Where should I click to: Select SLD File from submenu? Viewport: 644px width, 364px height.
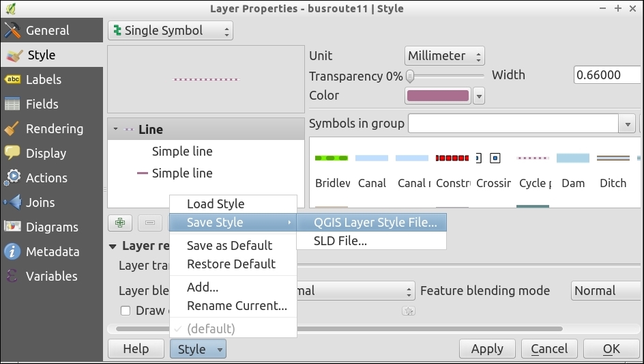pyautogui.click(x=340, y=240)
